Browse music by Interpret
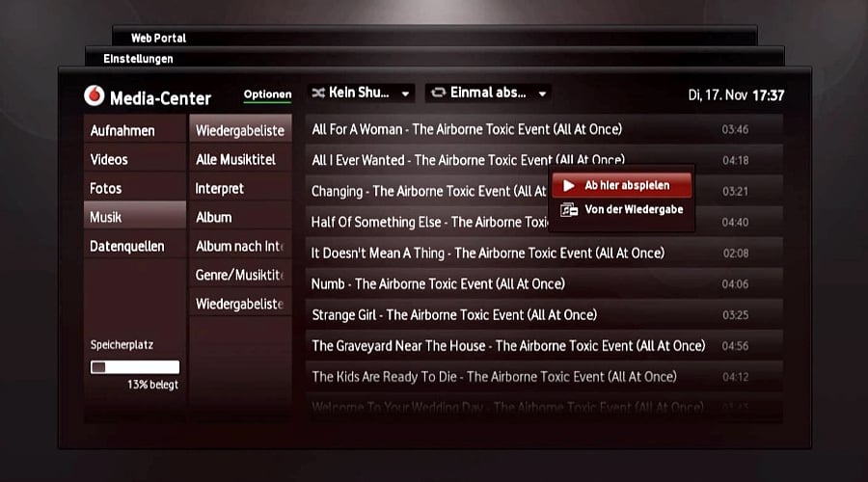868x482 pixels. click(x=220, y=188)
